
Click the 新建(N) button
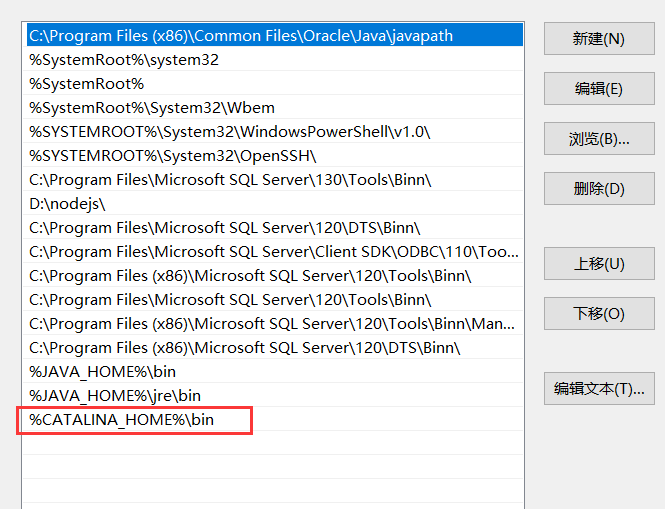598,39
